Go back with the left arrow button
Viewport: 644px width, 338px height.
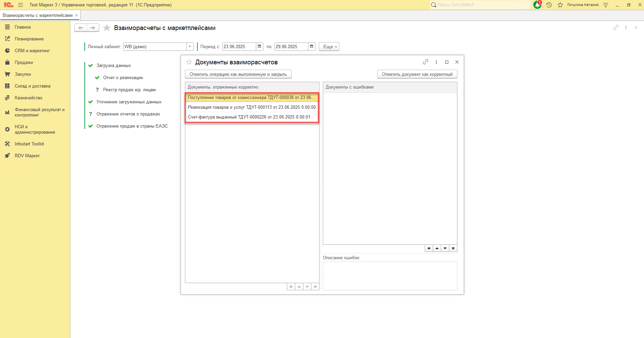pos(81,28)
